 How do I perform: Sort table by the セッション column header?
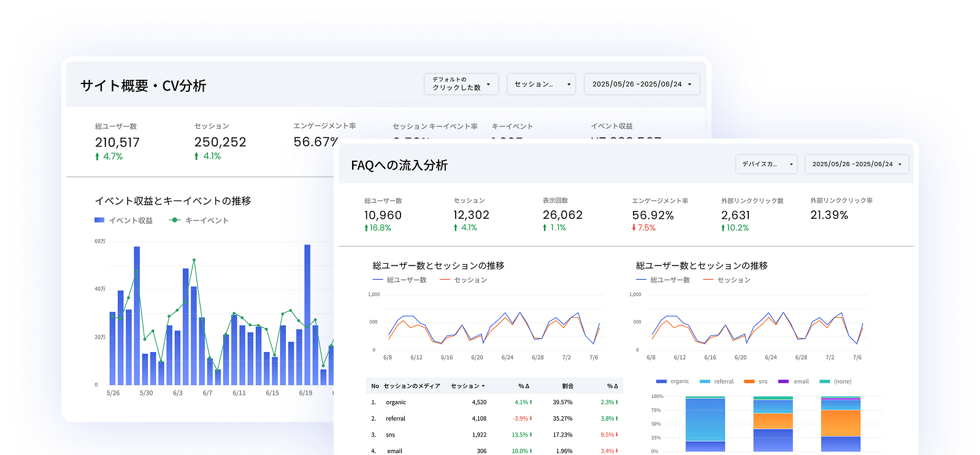[468, 386]
